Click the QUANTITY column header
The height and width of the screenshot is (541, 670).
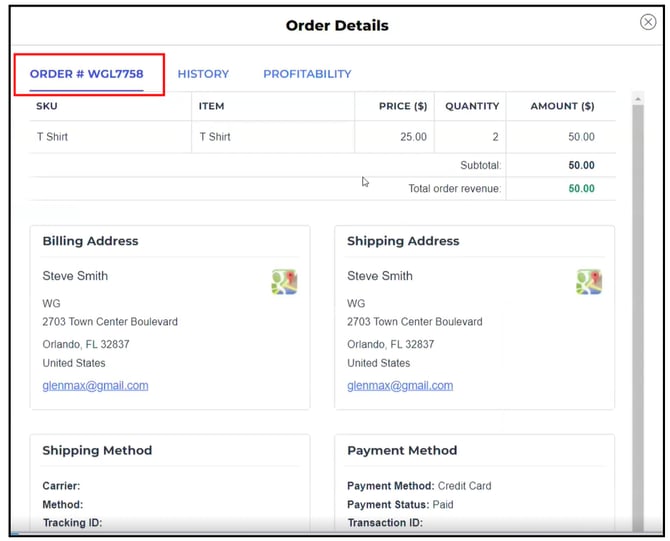click(471, 106)
